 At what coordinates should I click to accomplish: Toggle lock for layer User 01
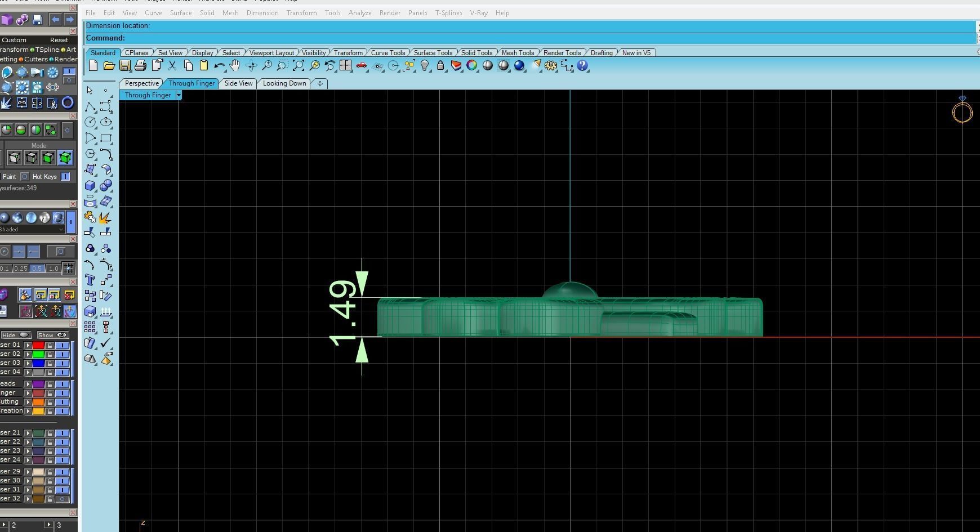[x=50, y=345]
